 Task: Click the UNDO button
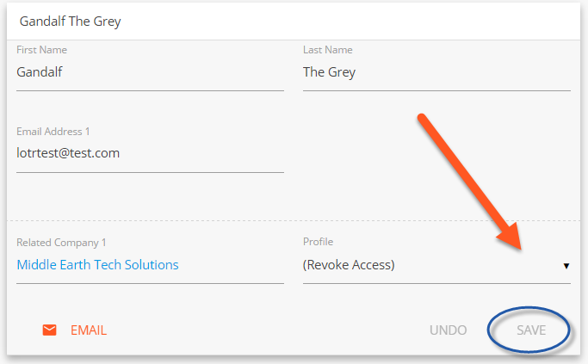(449, 330)
